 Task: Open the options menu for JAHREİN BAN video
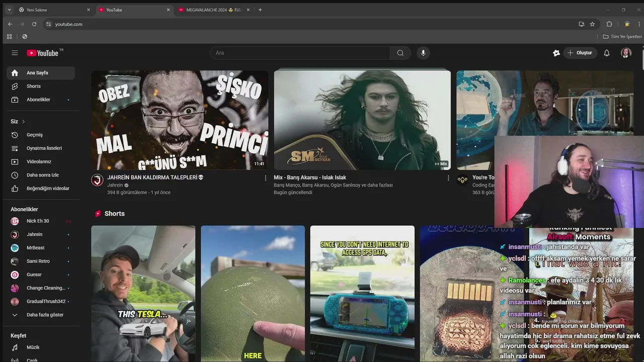pos(266,177)
